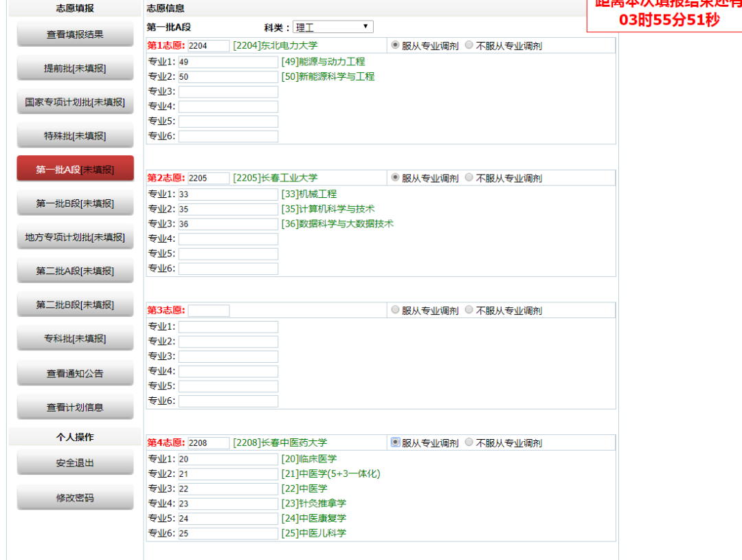This screenshot has width=742, height=560.
Task: View 查看通知公告 notices
Action: click(75, 373)
